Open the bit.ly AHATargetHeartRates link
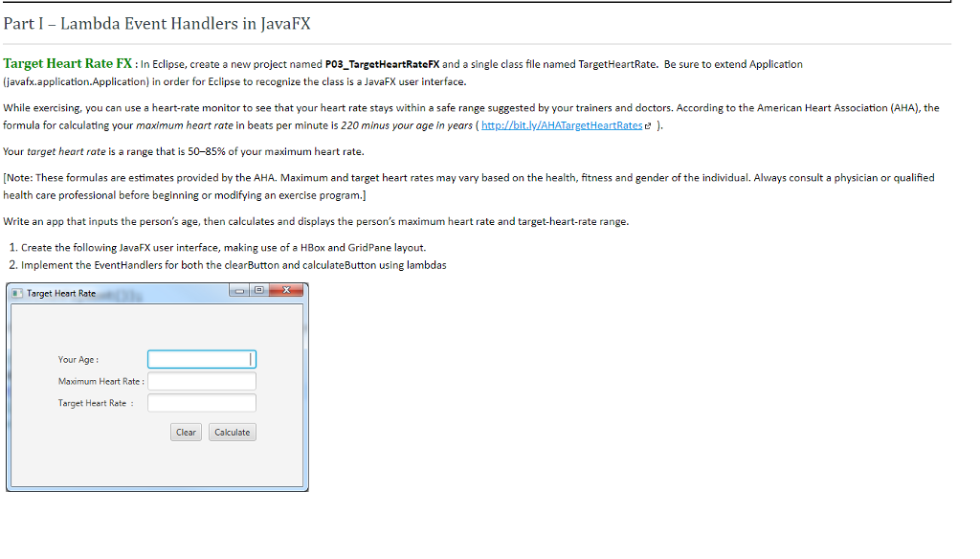The width and height of the screenshot is (980, 559). click(561, 125)
